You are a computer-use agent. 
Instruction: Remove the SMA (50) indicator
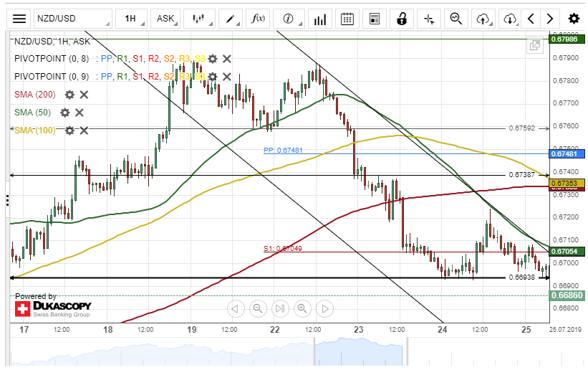pos(79,113)
